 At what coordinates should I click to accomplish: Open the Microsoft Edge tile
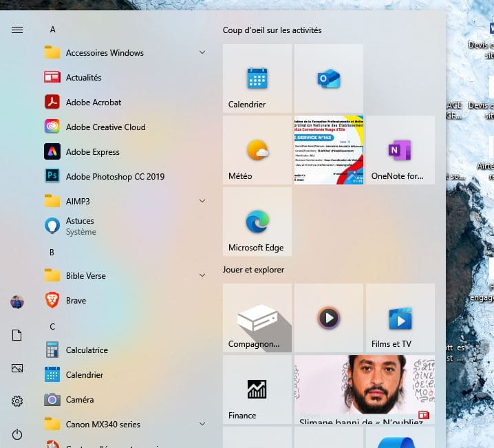[257, 222]
